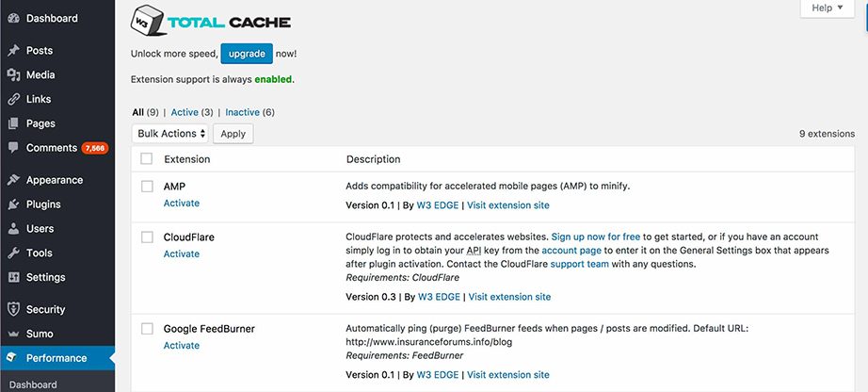The image size is (868, 392).
Task: Expand the Help dropdown tab
Action: pyautogui.click(x=827, y=8)
